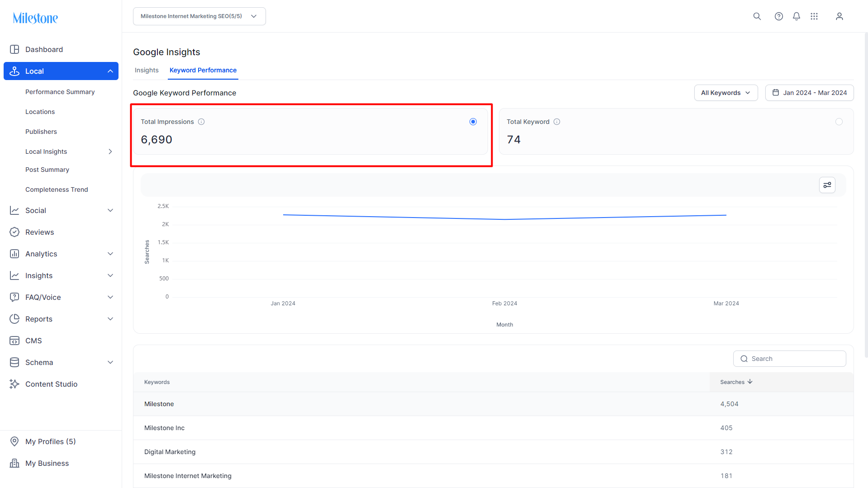Screen dimensions: 868x488
Task: Open Publishers menu item
Action: [41, 132]
